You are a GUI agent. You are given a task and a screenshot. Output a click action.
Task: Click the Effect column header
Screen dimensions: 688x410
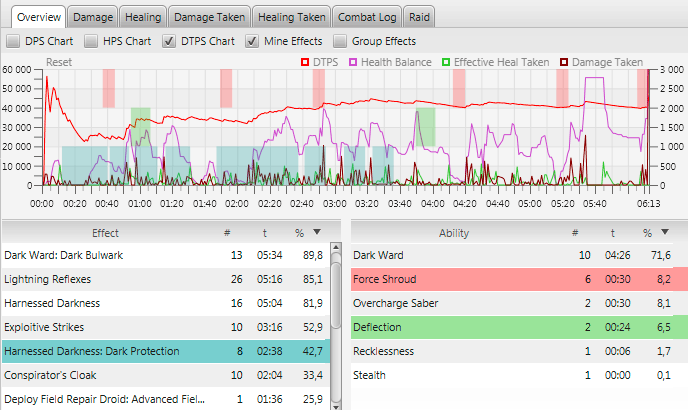[105, 233]
